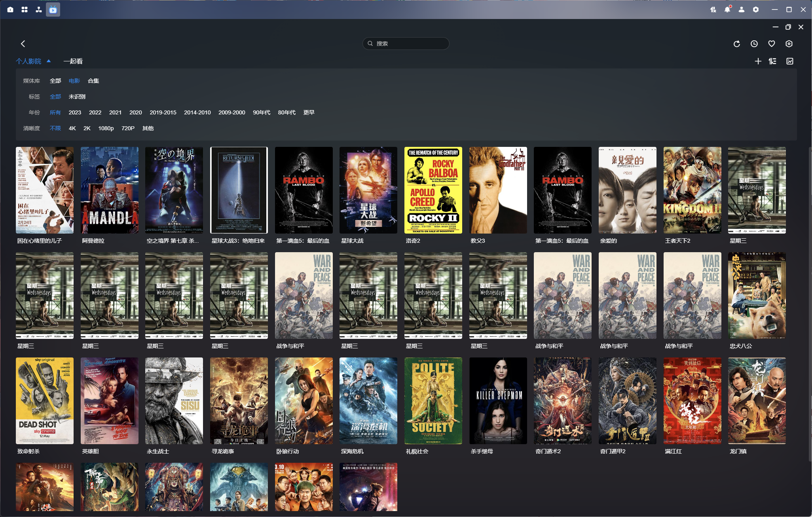
Task: Filter by year 2020
Action: pos(135,112)
